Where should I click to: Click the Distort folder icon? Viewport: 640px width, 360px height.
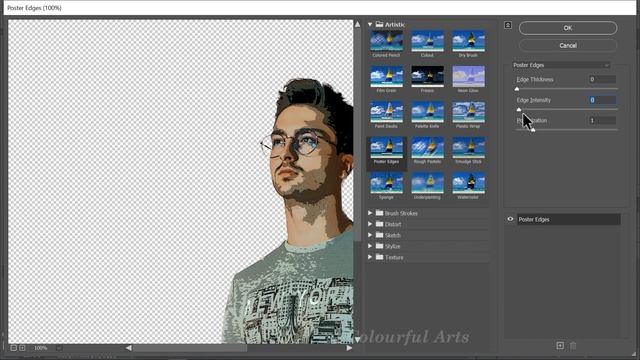pyautogui.click(x=380, y=224)
